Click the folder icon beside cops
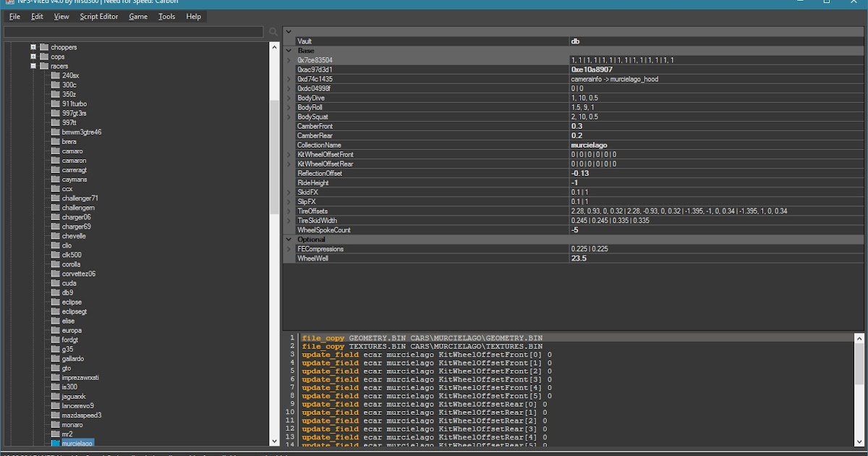868x456 pixels. tap(44, 56)
